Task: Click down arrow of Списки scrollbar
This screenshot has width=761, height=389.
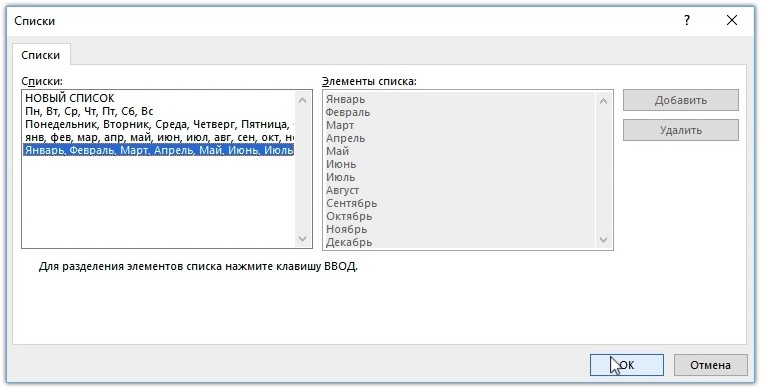Action: [302, 239]
